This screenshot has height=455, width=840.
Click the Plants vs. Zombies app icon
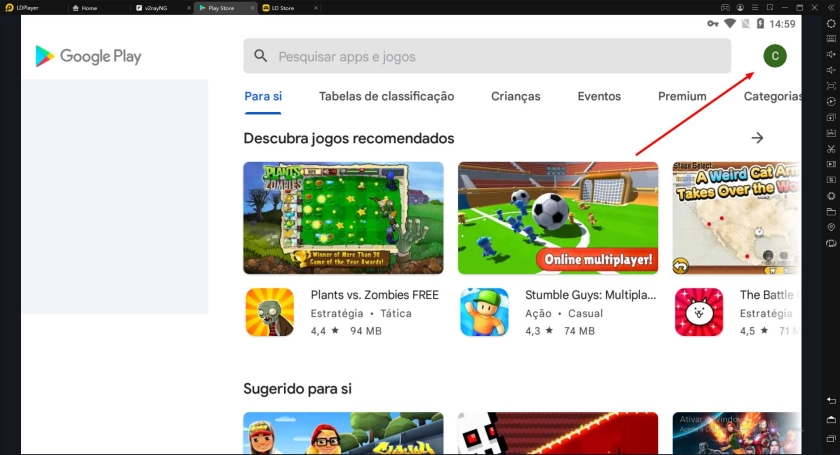tap(269, 312)
